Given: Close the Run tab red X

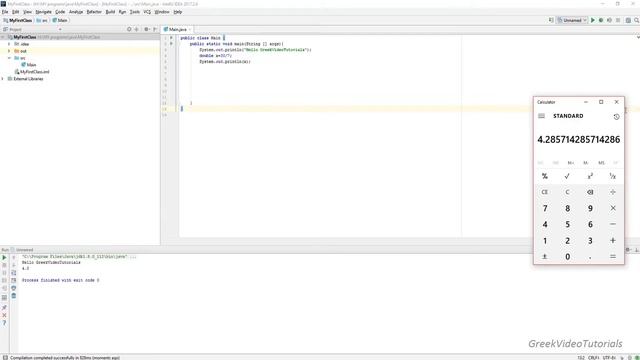Looking at the screenshot, I should (4, 315).
